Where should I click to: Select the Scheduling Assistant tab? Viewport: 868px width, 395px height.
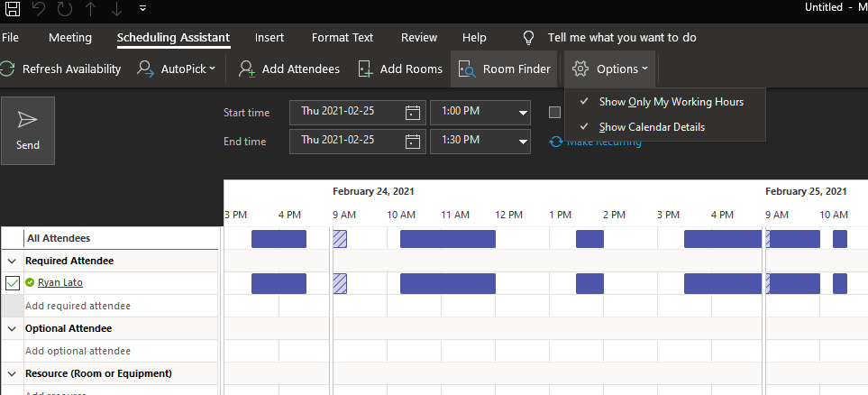tap(173, 38)
